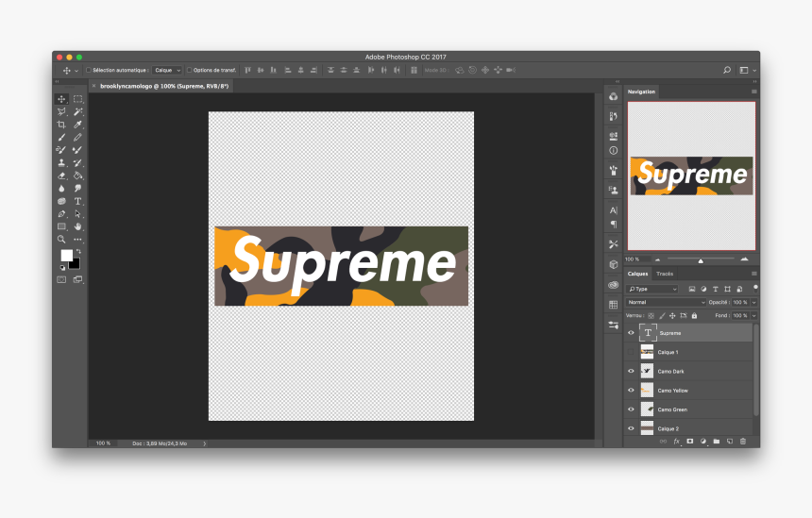Select the Brush tool
Screen dimensions: 812x518
(61, 138)
